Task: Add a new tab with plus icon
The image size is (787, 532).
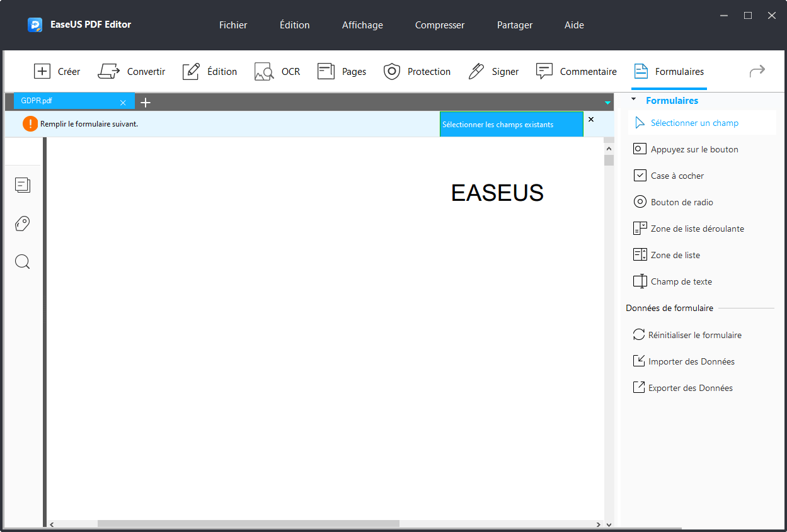Action: (146, 103)
